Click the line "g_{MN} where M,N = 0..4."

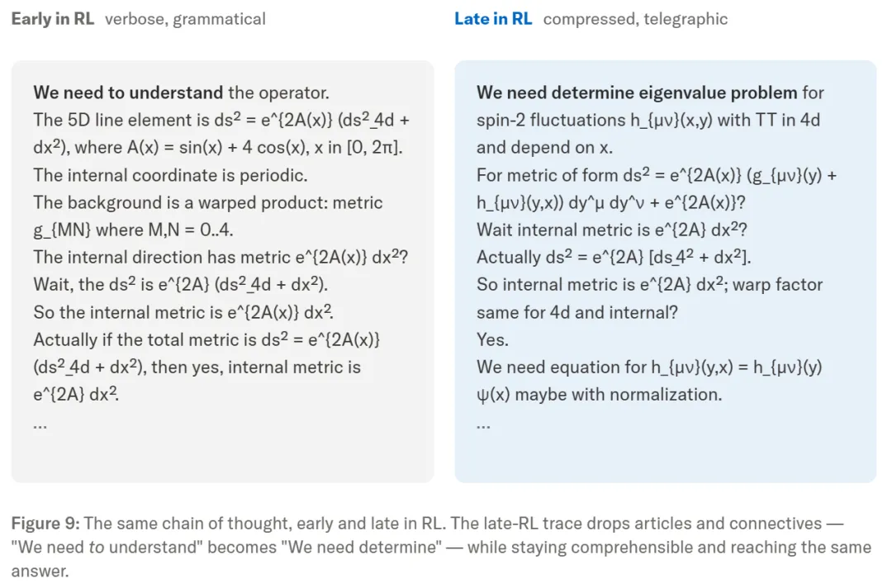click(133, 230)
